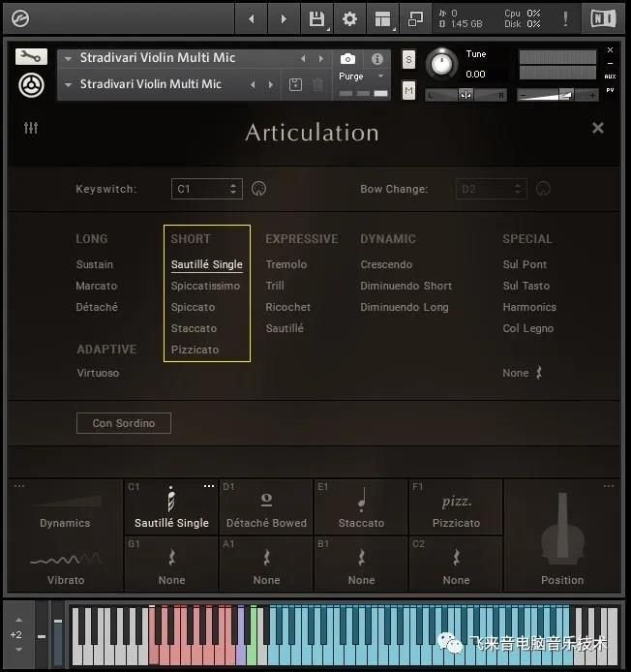Click the Native Instruments NI logo
Viewport: 631px width, 672px height.
603,18
